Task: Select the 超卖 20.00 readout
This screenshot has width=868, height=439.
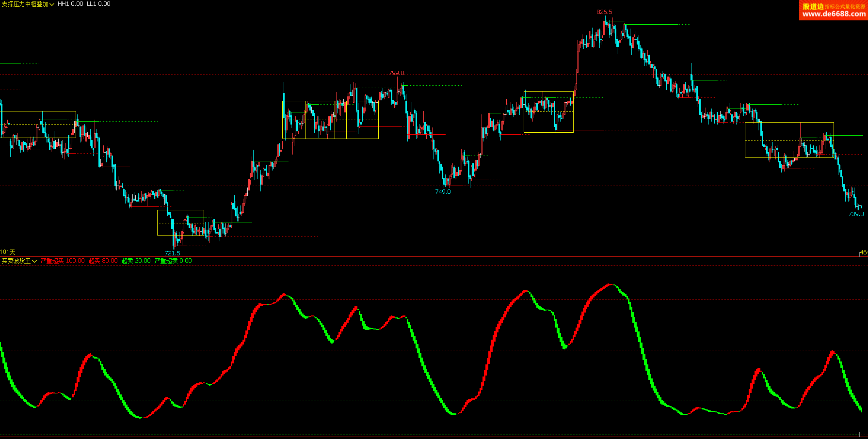Action: 136,261
